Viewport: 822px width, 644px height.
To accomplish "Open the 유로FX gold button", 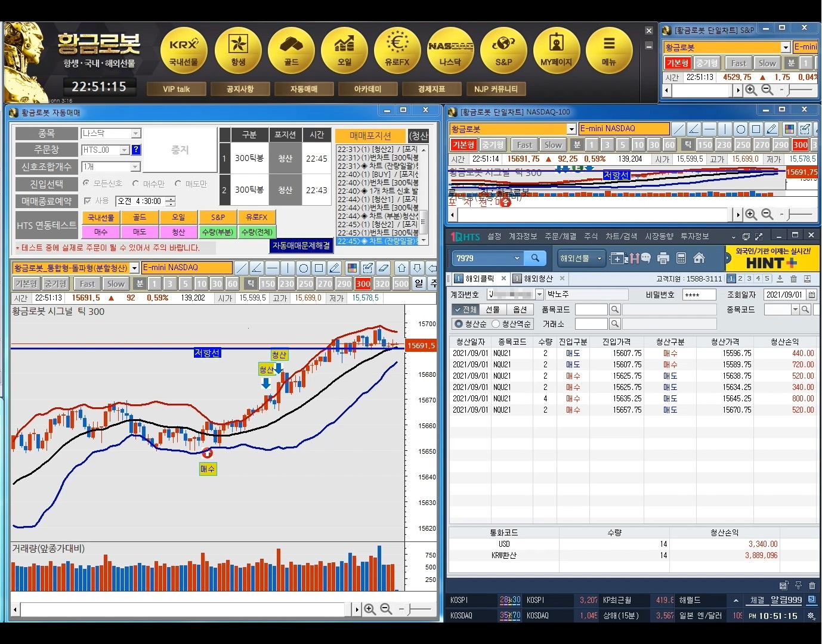I will click(x=397, y=50).
